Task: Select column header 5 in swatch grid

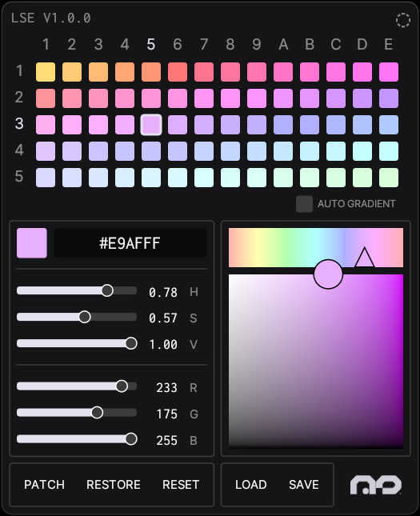Action: click(x=151, y=45)
